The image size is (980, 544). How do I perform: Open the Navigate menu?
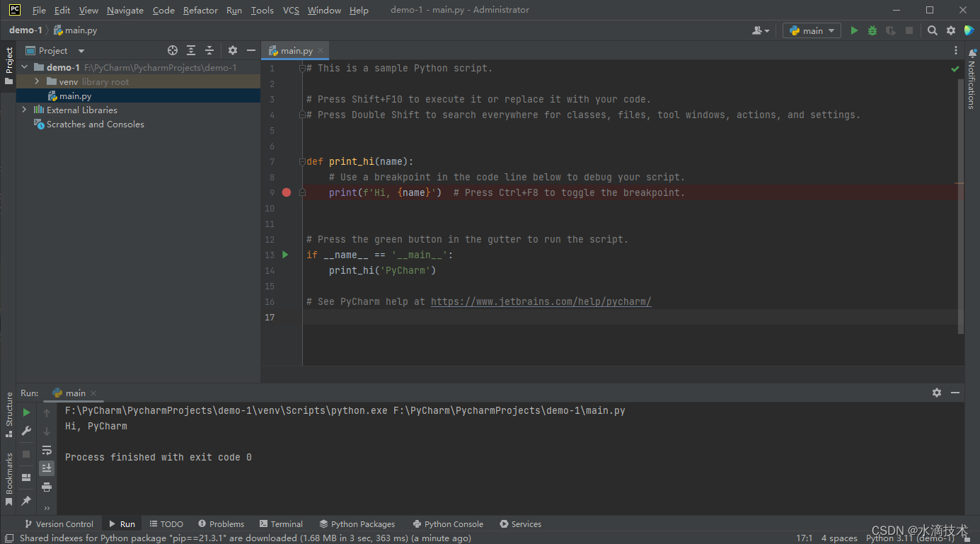tap(125, 10)
